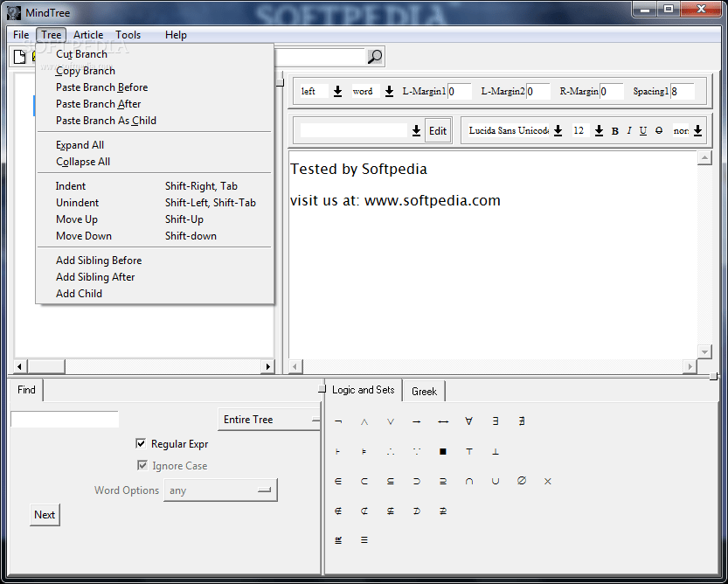Select the Find tab

pyautogui.click(x=26, y=390)
